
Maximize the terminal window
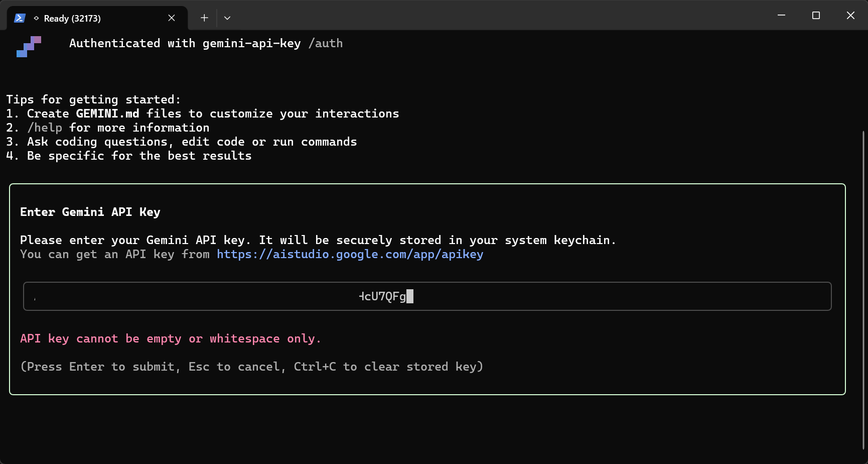pos(816,15)
